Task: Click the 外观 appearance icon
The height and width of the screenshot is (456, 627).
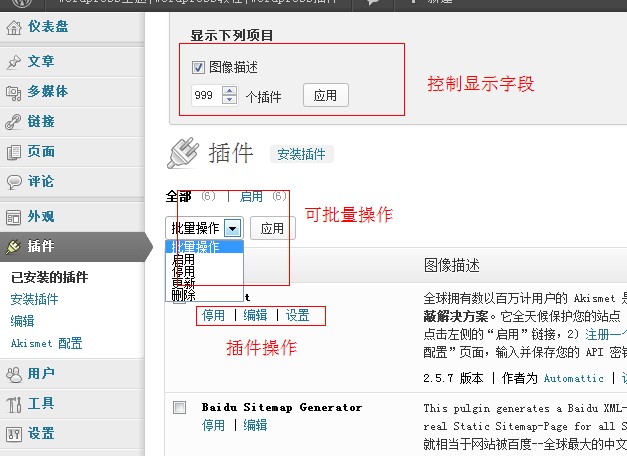Action: [14, 217]
